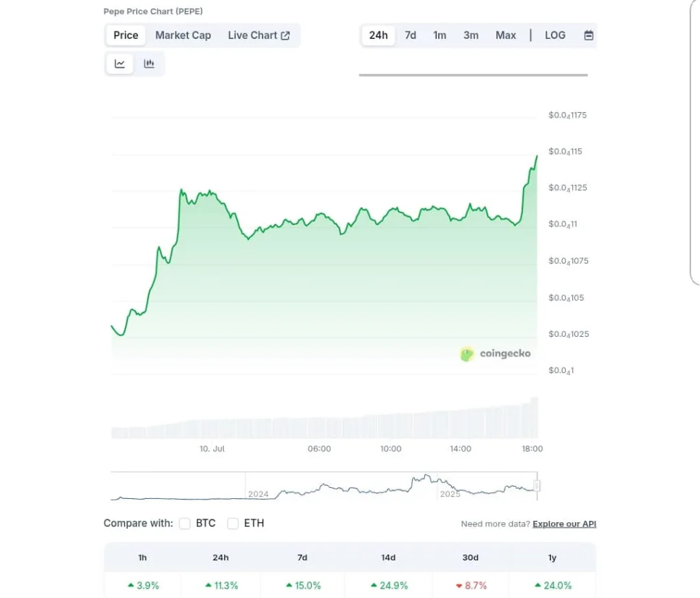Click the 2024 marker in range navigator

[258, 494]
